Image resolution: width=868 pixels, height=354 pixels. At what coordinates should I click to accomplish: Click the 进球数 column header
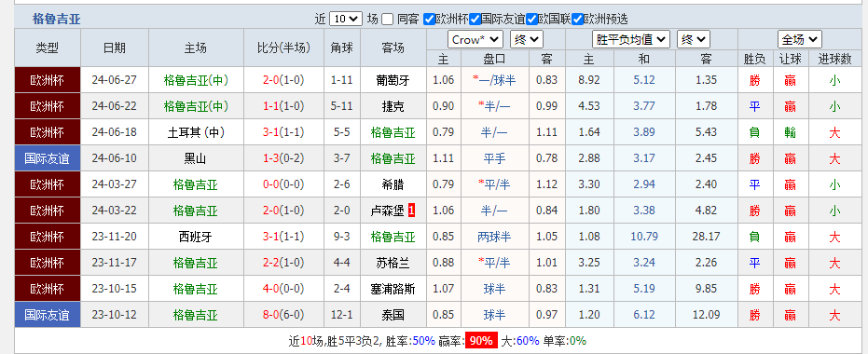point(834,60)
